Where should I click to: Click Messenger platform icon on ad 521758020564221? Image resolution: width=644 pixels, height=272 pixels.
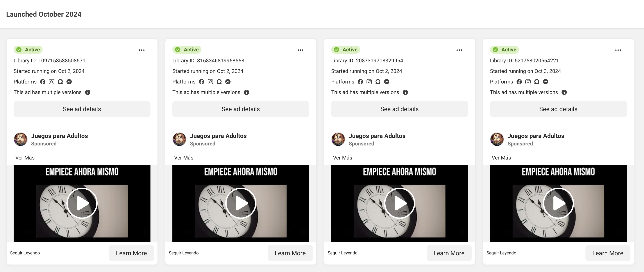(x=545, y=82)
